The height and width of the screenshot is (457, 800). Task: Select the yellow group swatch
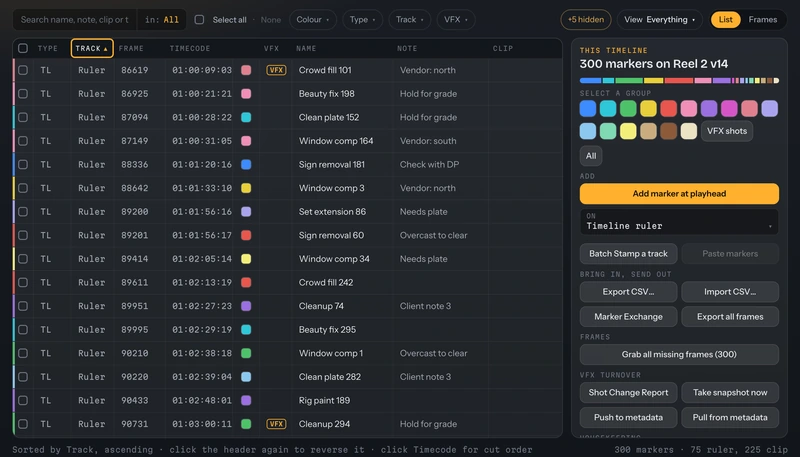pos(648,108)
